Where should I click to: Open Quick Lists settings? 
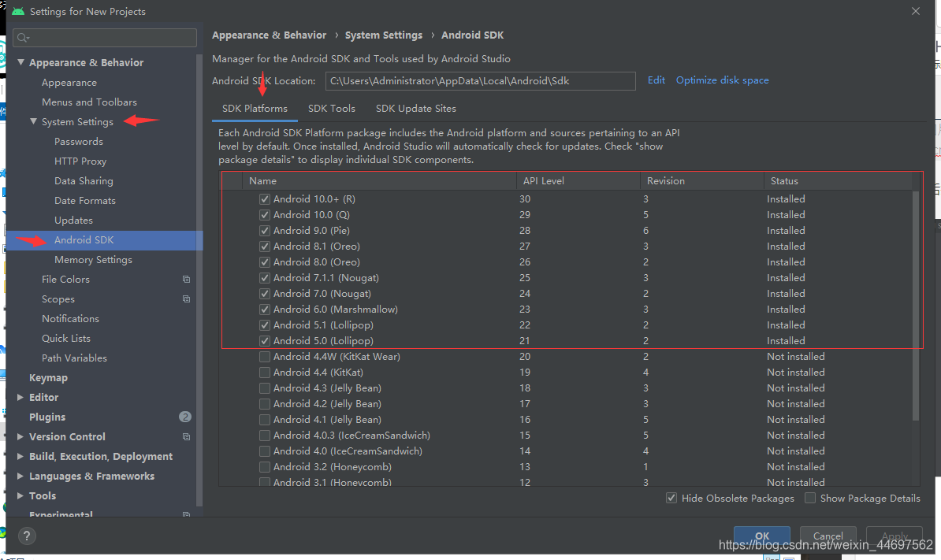pyautogui.click(x=66, y=339)
